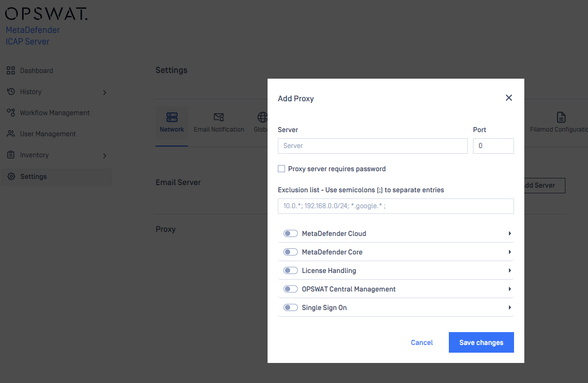
Task: Click the History clock icon
Action: 11,92
